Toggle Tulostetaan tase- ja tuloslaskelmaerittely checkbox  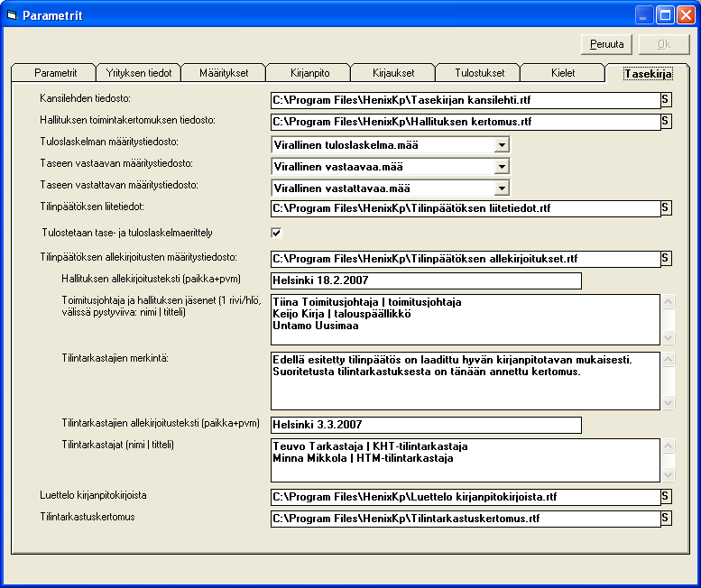276,233
